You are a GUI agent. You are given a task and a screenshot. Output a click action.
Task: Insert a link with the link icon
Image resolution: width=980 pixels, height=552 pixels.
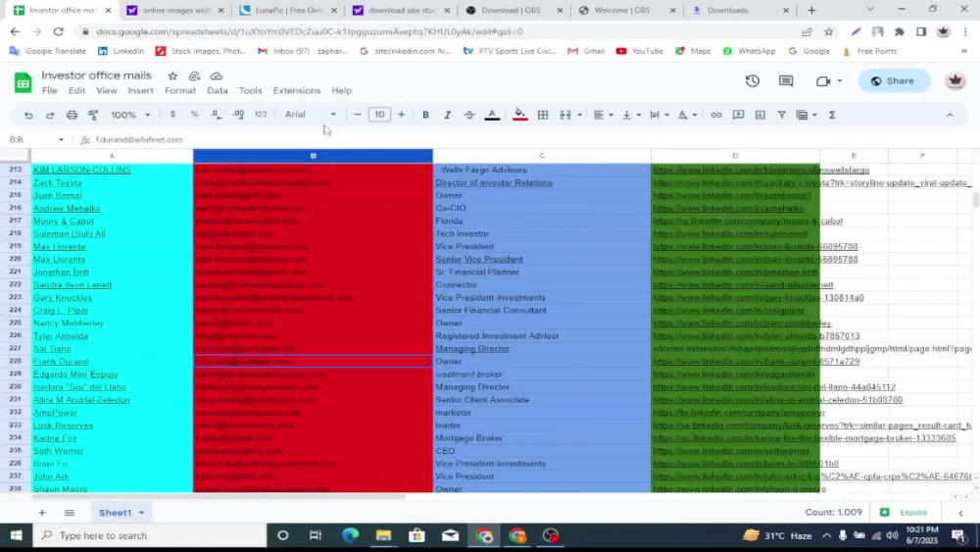(x=716, y=115)
